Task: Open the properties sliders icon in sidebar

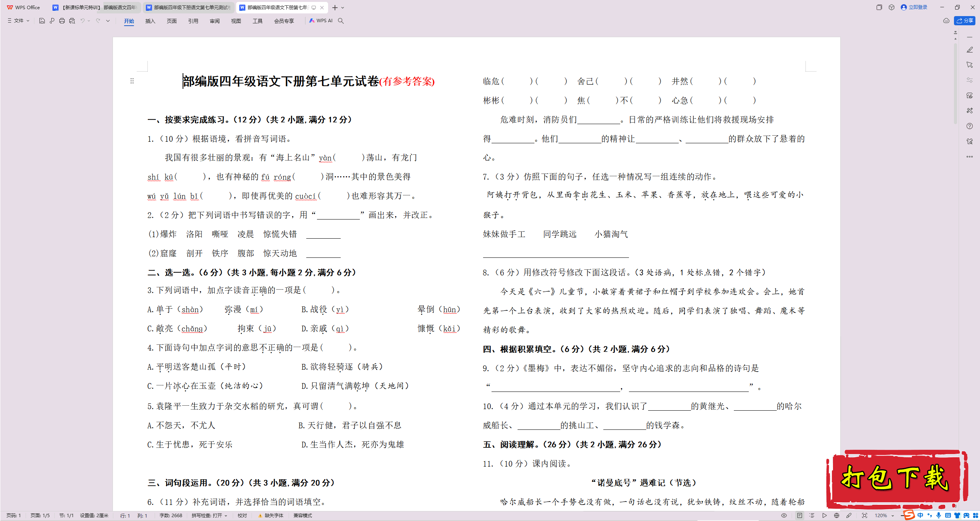Action: point(970,80)
